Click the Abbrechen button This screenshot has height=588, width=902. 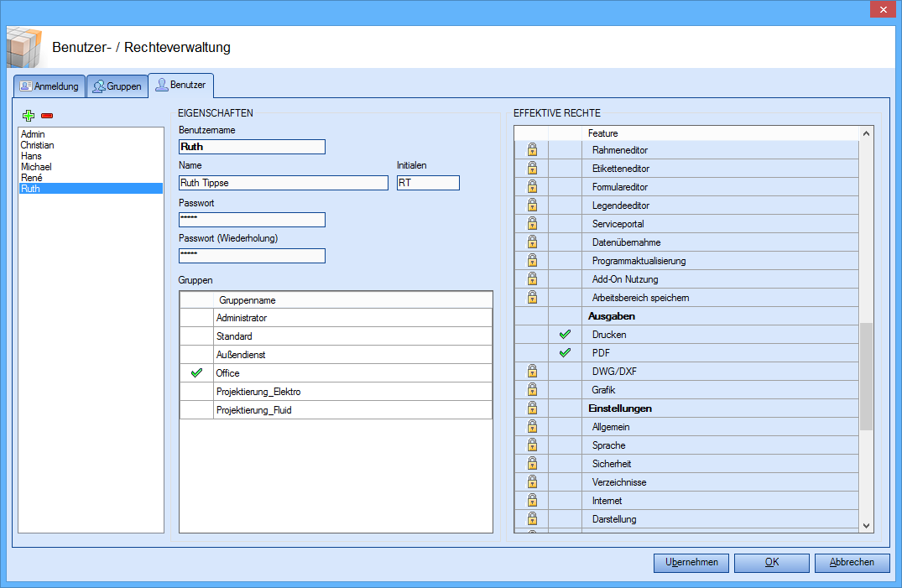tap(851, 563)
